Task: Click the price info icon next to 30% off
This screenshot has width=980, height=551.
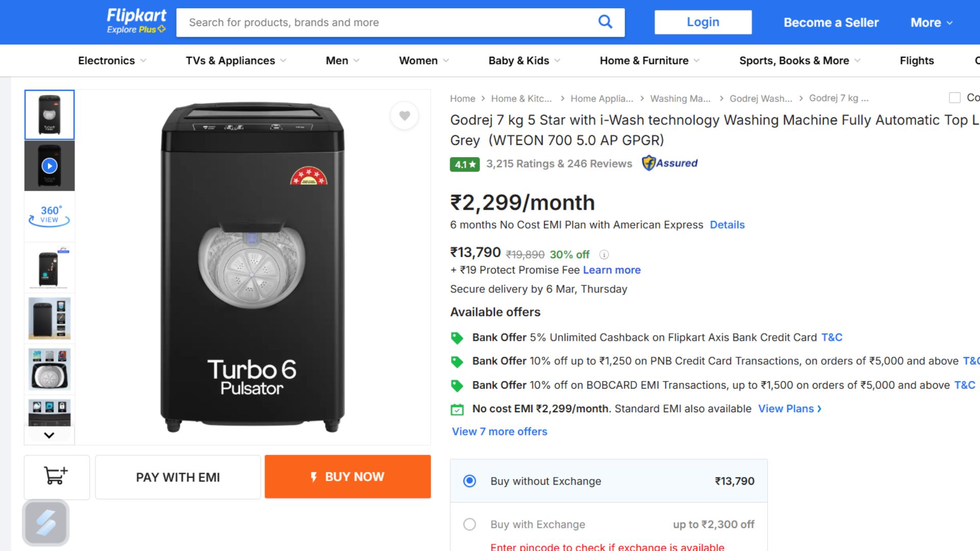Action: coord(604,255)
